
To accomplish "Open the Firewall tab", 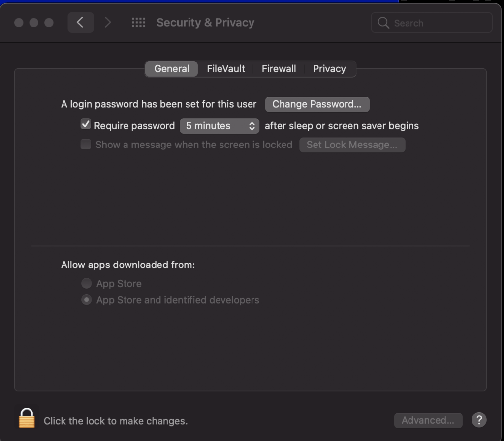I will pyautogui.click(x=279, y=69).
